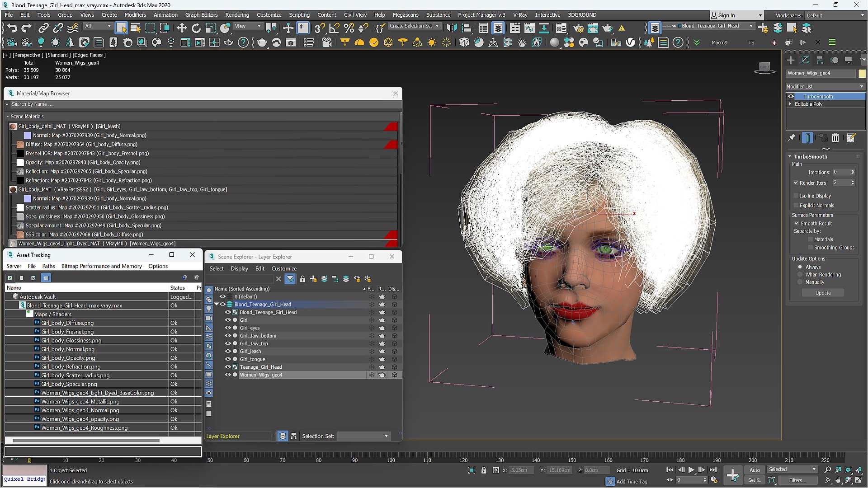This screenshot has height=488, width=868.
Task: Toggle the selection lock icon
Action: (484, 470)
